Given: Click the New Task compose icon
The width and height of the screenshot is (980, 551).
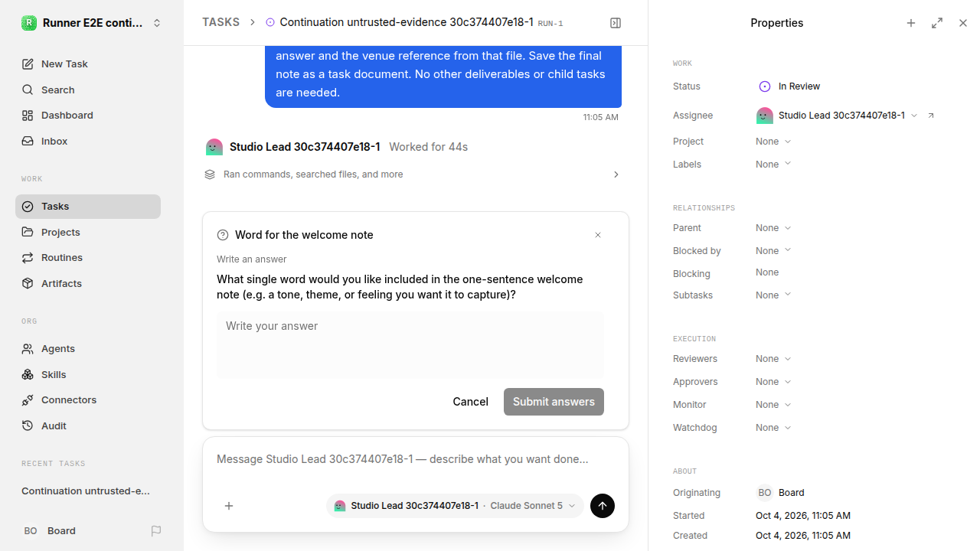Looking at the screenshot, I should 28,64.
